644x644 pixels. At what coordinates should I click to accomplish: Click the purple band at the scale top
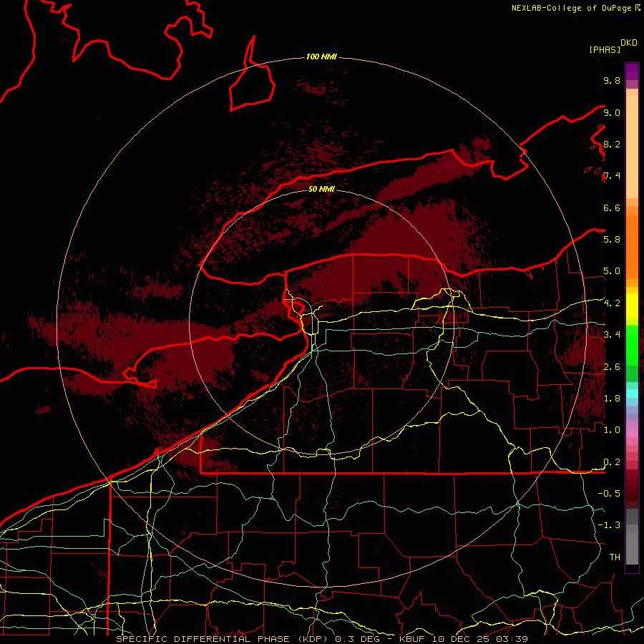pos(632,72)
